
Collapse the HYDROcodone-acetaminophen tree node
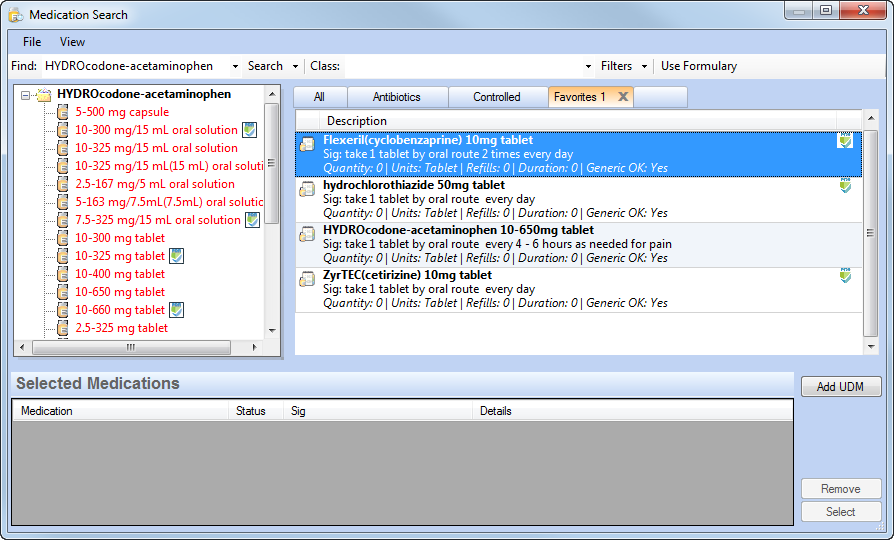click(x=26, y=95)
